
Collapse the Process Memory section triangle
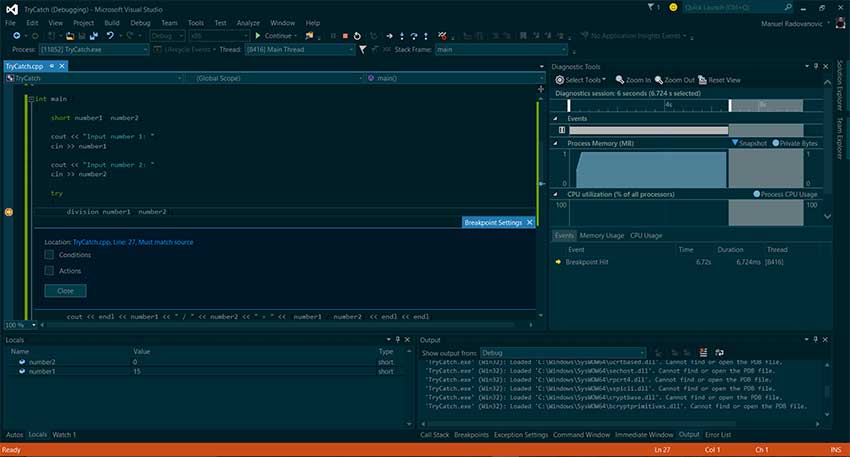555,143
